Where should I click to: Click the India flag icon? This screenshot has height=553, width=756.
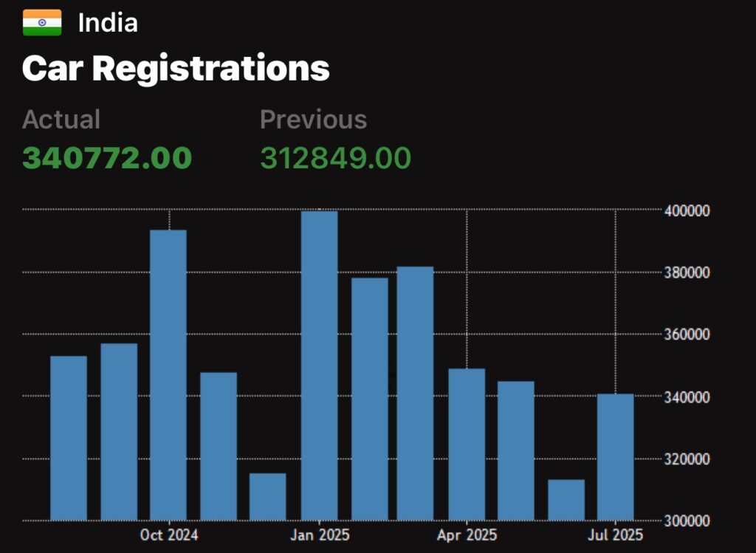[42, 23]
